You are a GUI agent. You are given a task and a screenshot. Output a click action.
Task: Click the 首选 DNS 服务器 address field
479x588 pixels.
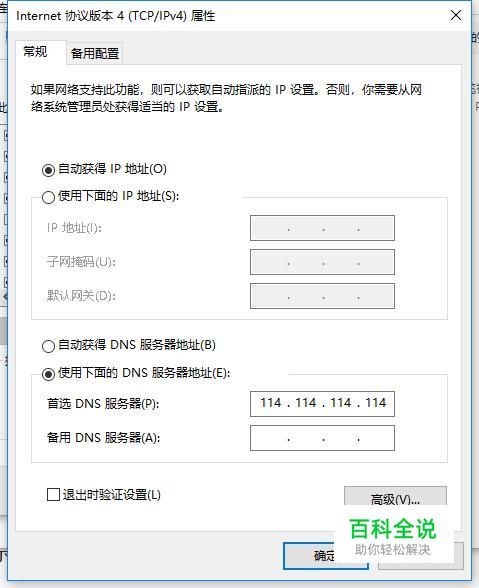click(322, 404)
